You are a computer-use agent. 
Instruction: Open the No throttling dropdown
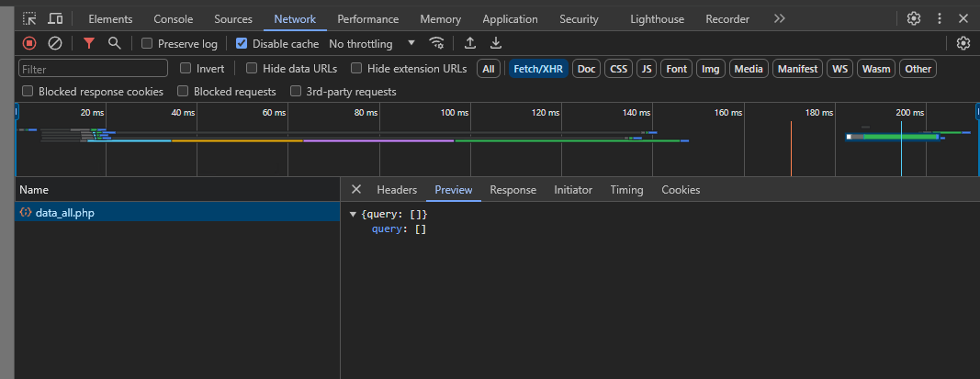pyautogui.click(x=371, y=44)
